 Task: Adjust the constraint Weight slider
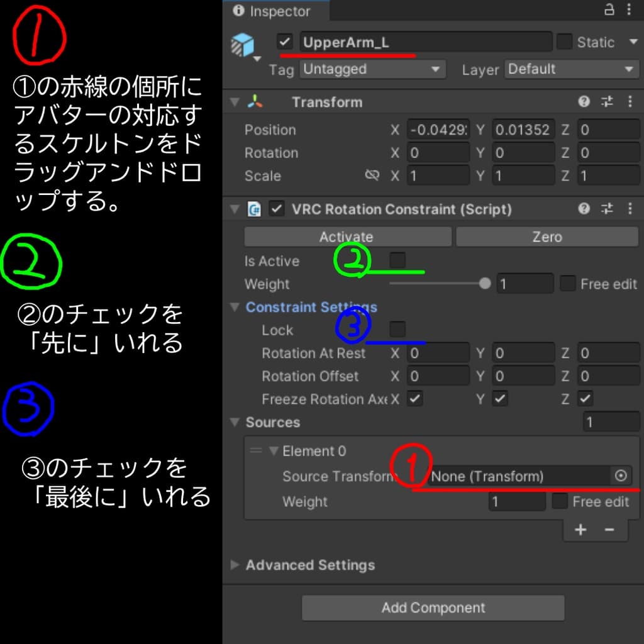tap(440, 284)
